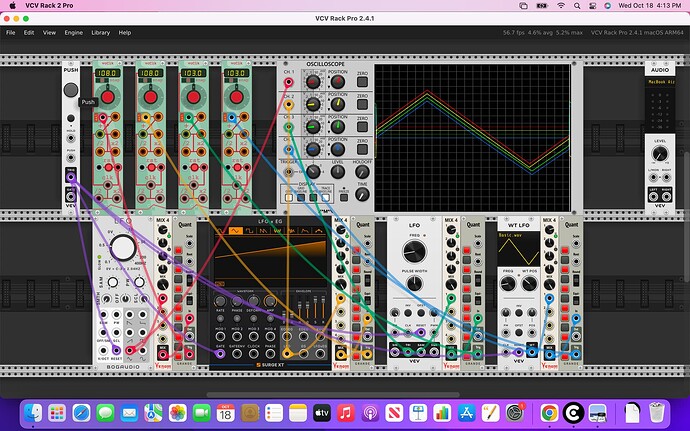The height and width of the screenshot is (431, 690).
Task: Open the Edit menu
Action: [29, 33]
